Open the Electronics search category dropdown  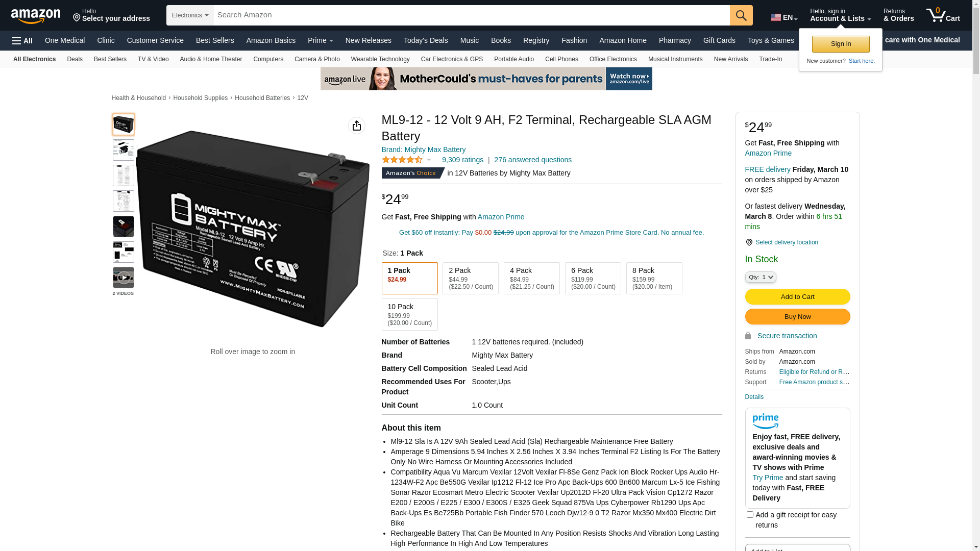[190, 15]
